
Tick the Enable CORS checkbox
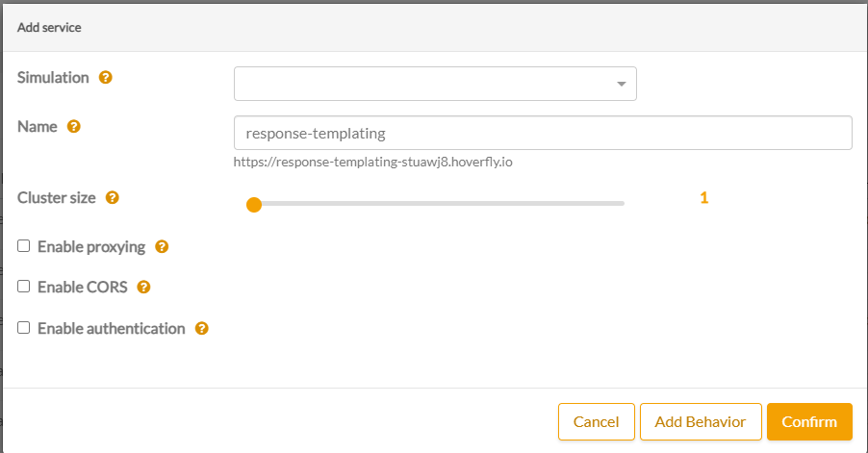[x=24, y=287]
